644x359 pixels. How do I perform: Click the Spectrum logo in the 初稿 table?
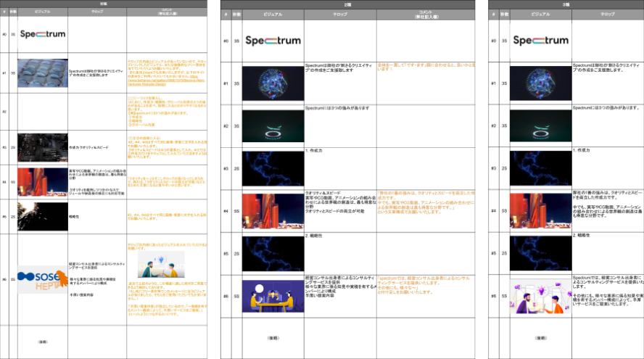(43, 34)
